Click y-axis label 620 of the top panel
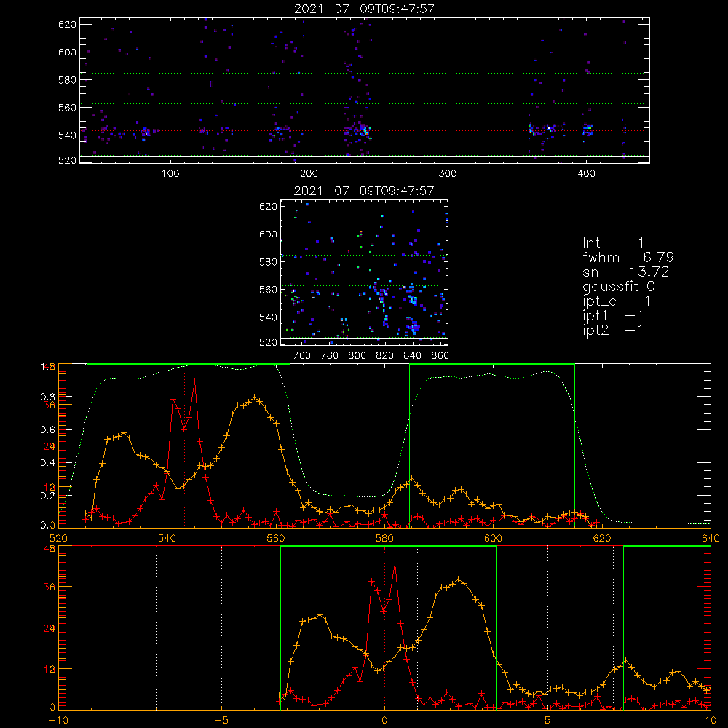 pos(67,25)
